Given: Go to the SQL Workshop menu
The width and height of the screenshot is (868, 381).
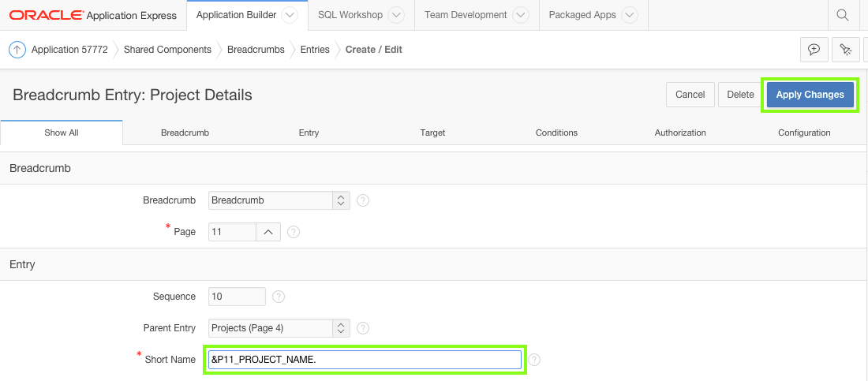Looking at the screenshot, I should [350, 15].
